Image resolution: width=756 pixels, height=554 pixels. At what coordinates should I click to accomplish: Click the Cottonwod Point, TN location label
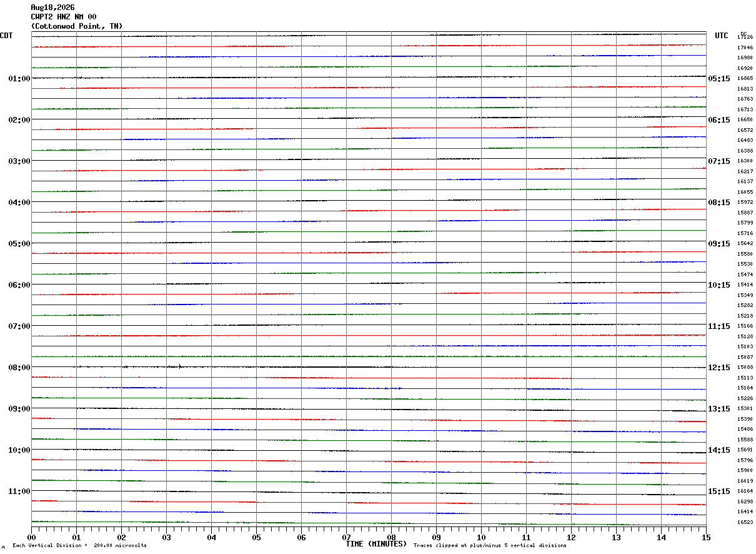[x=77, y=26]
